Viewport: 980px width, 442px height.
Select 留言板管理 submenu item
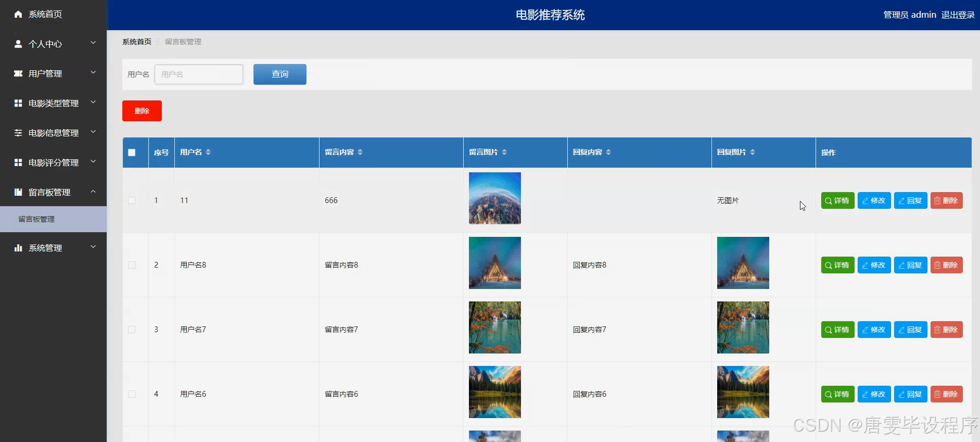[x=53, y=219]
